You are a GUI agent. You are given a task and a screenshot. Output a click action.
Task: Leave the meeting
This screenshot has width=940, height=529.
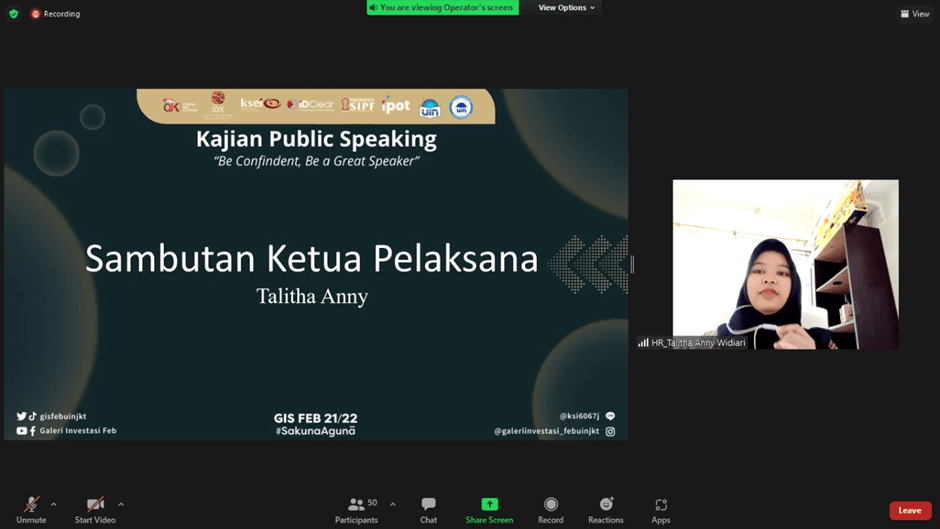pyautogui.click(x=909, y=511)
